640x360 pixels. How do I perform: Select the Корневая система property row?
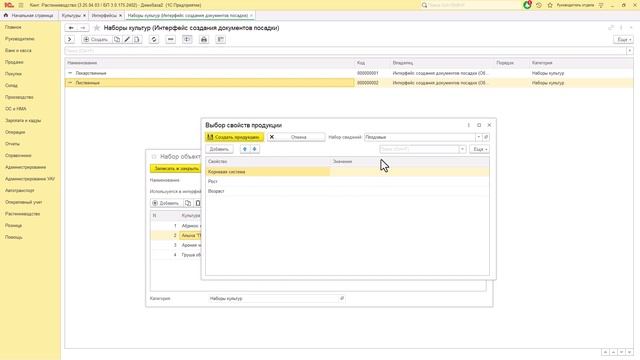347,172
